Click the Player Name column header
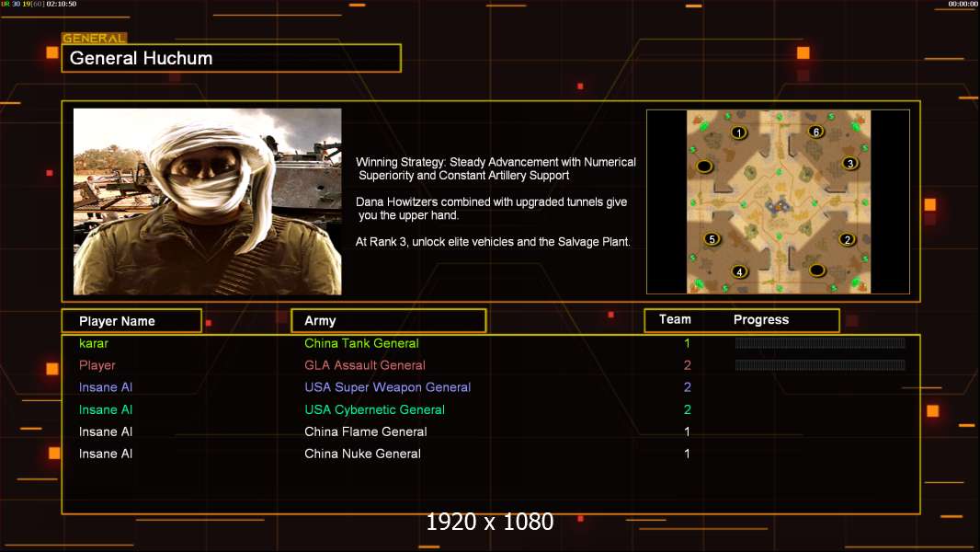Viewport: 980px width, 552px height. pyautogui.click(x=131, y=321)
